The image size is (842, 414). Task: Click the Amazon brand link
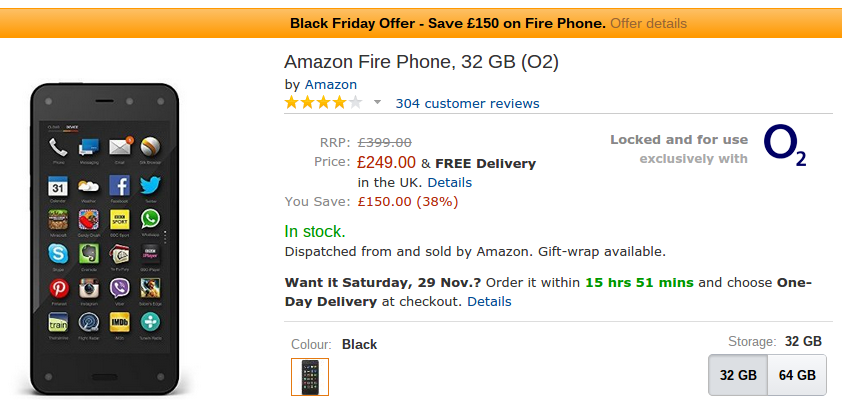point(331,84)
